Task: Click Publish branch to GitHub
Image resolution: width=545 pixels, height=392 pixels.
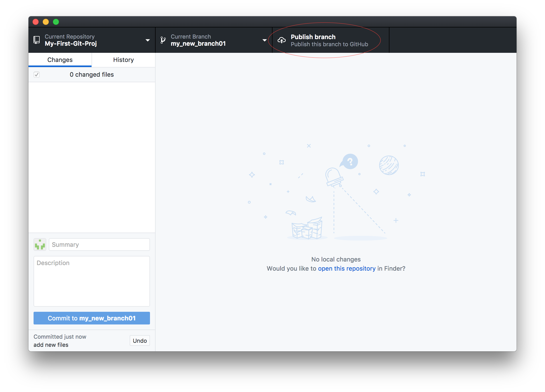Action: click(329, 40)
